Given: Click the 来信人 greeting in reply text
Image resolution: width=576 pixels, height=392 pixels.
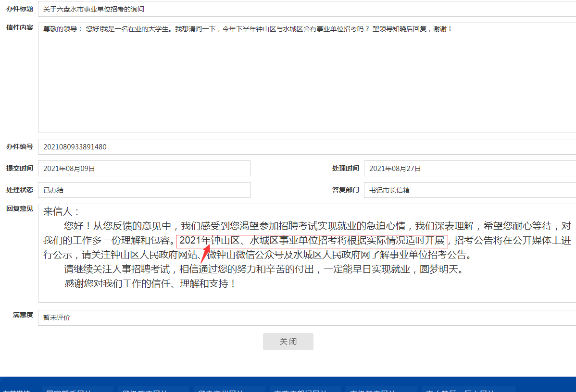Looking at the screenshot, I should click(61, 212).
